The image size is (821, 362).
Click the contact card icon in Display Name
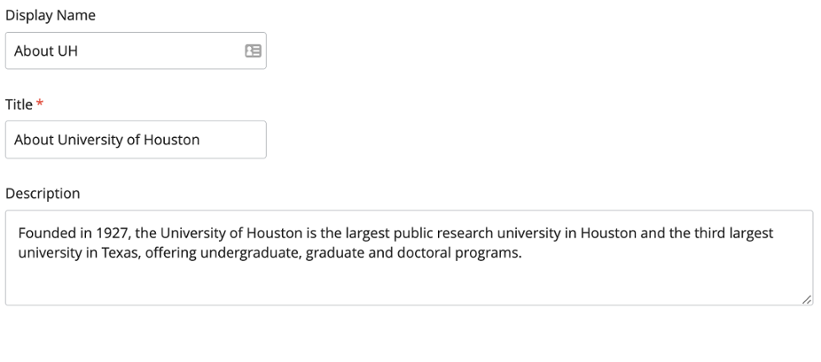[x=253, y=51]
